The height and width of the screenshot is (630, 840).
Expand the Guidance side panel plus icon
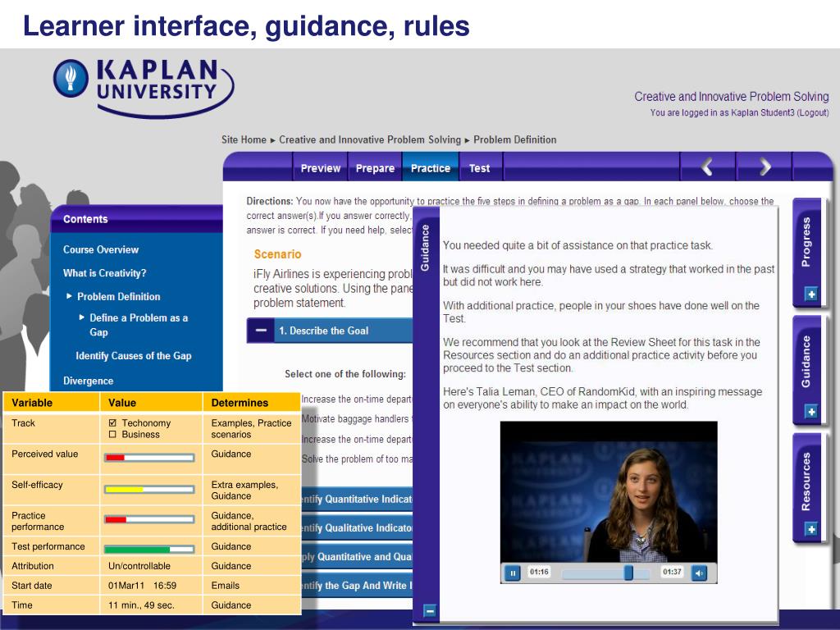[x=811, y=412]
